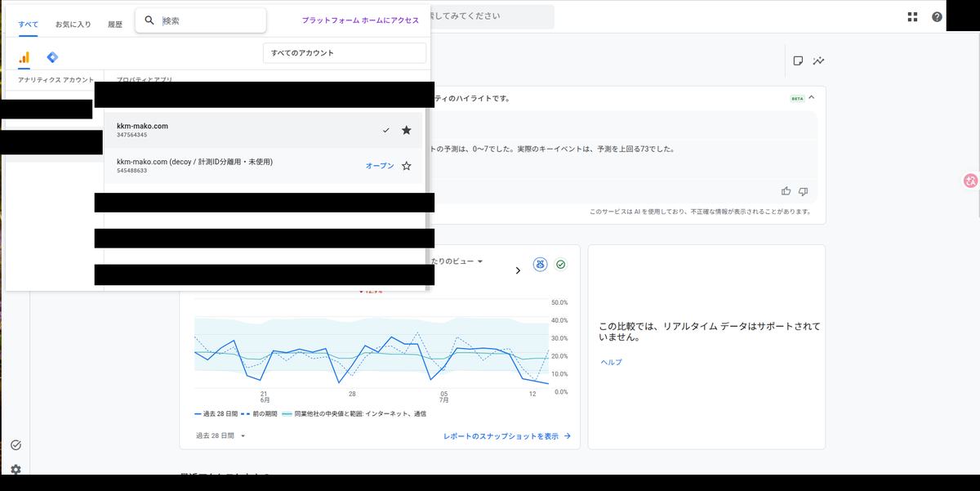Unstar the kkm-mako.com property favorite star
Screen dimensions: 980x491
point(407,130)
